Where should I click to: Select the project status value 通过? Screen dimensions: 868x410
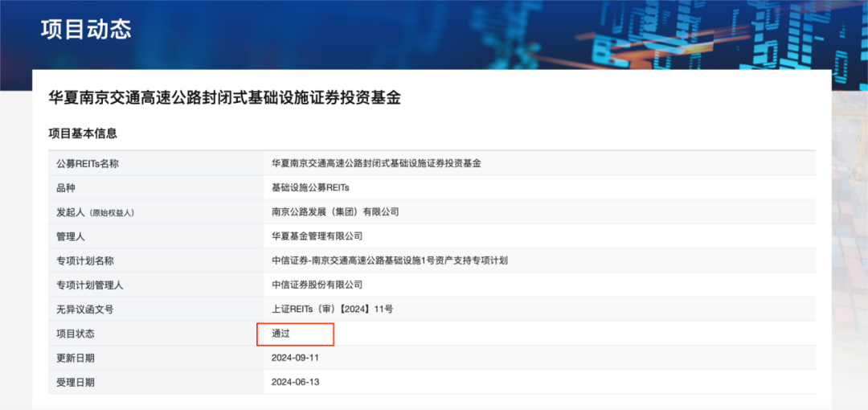pos(280,334)
